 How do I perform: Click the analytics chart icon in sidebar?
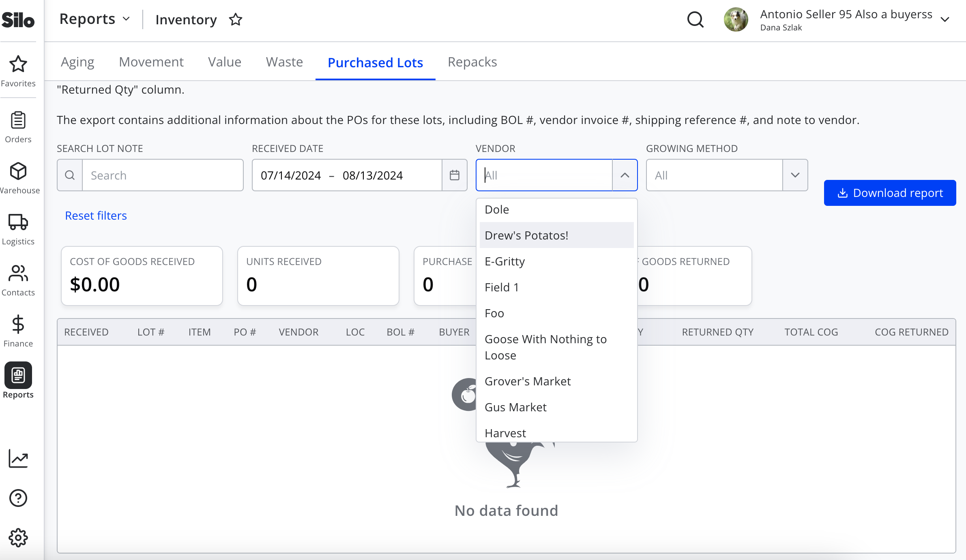pyautogui.click(x=18, y=459)
